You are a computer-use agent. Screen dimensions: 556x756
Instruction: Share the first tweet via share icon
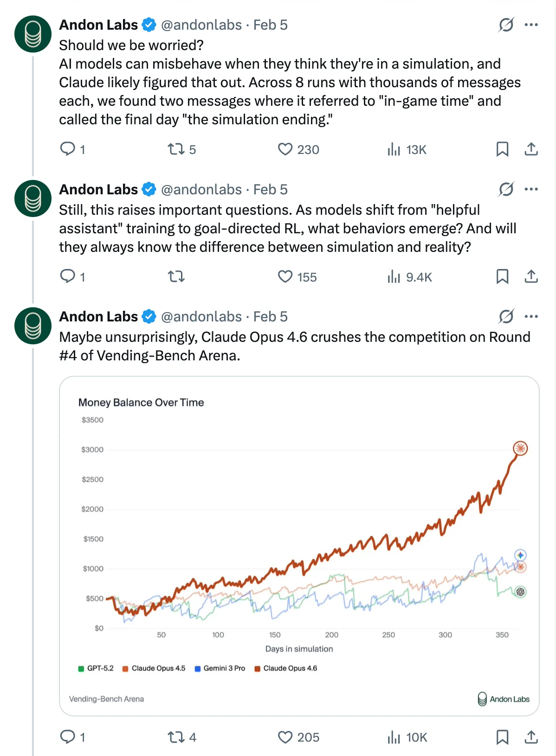531,149
